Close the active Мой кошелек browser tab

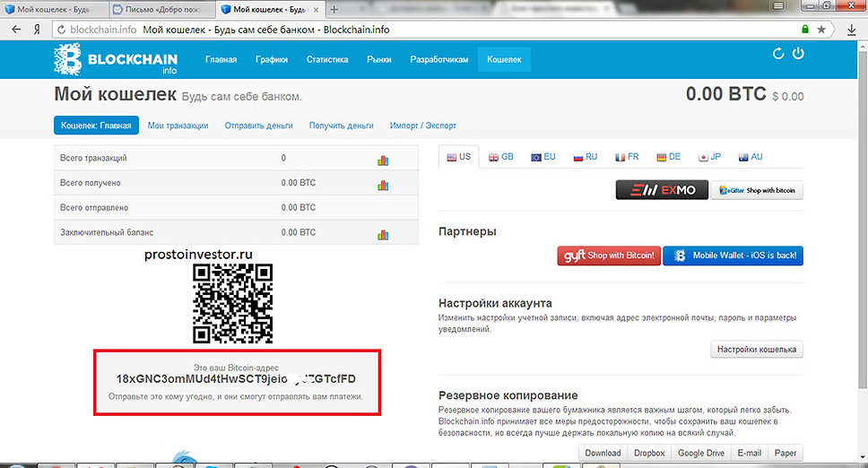(317, 9)
